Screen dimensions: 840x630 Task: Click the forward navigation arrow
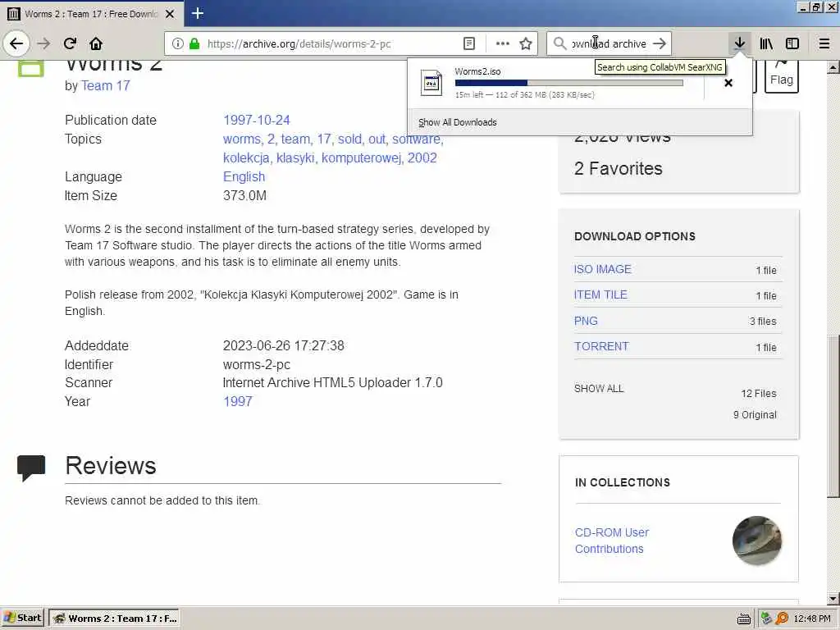click(x=44, y=43)
